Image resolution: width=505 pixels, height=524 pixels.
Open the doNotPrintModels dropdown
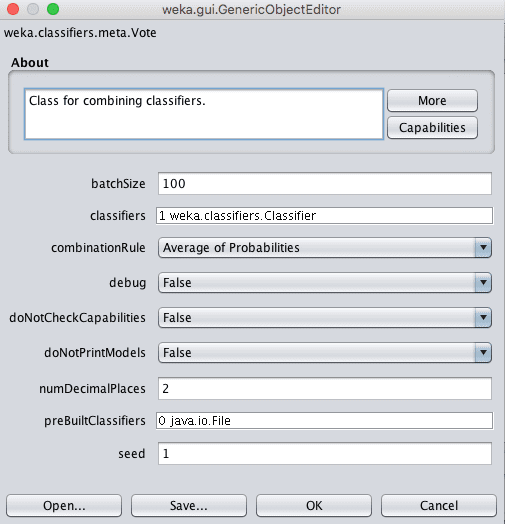coord(325,353)
